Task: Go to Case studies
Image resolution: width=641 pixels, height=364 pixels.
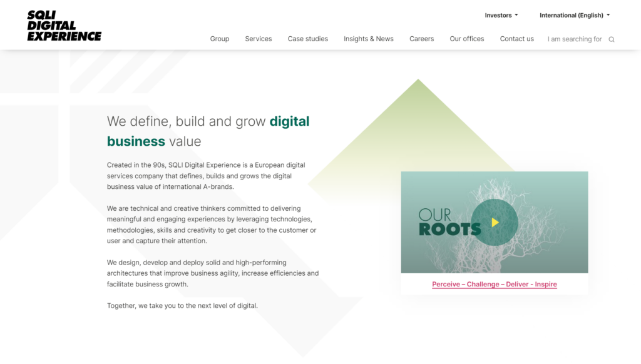Action: click(308, 39)
